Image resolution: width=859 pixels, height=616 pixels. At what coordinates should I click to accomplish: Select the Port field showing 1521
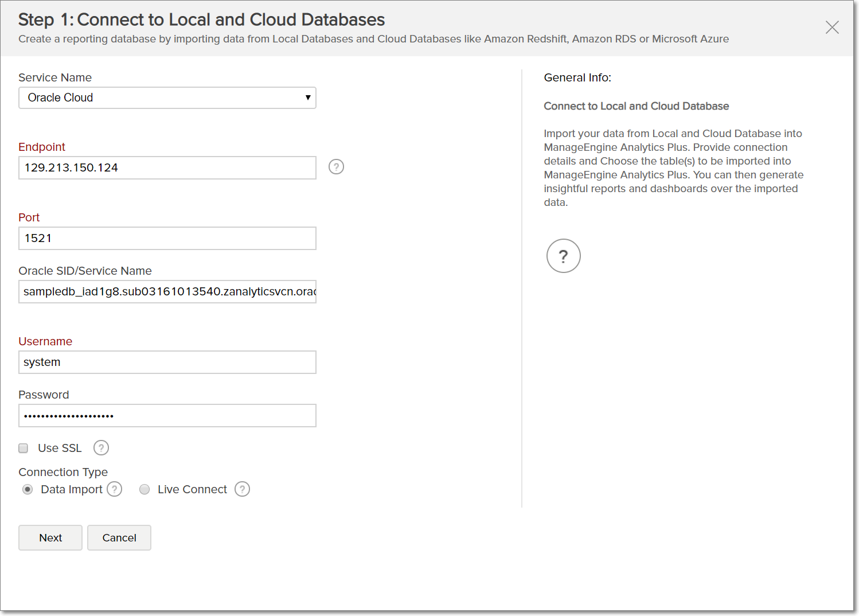point(167,238)
